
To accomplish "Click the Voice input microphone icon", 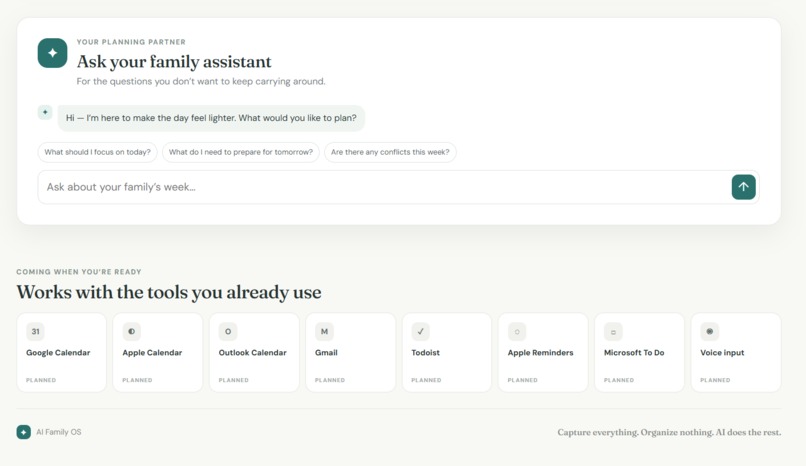I will coord(709,331).
